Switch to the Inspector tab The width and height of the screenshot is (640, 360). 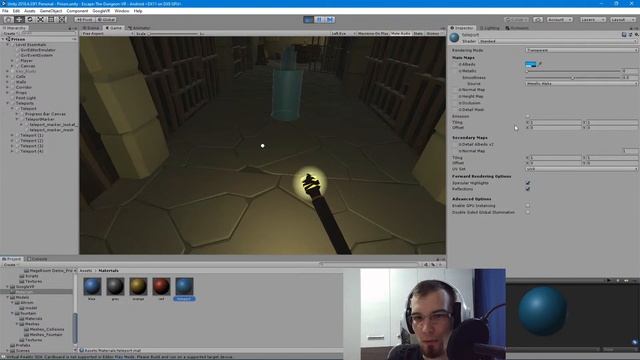click(462, 28)
